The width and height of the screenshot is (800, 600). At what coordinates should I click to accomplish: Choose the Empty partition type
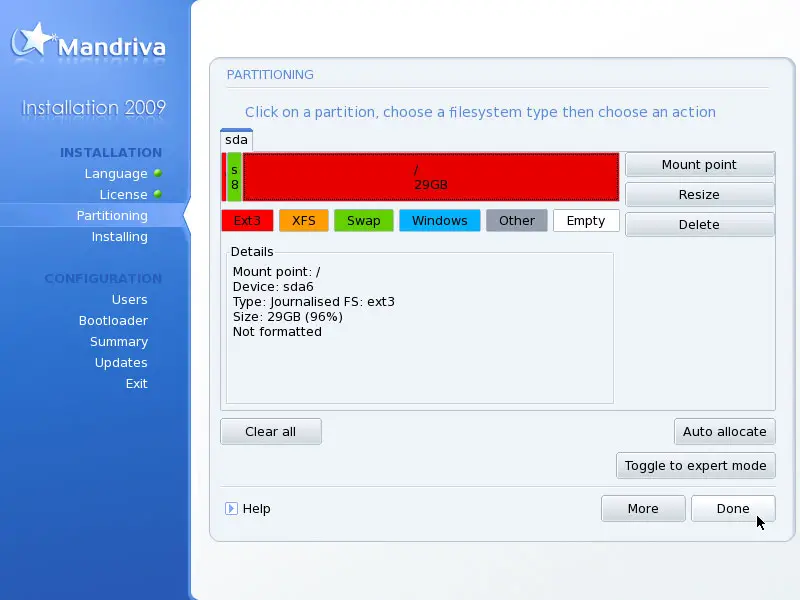586,221
